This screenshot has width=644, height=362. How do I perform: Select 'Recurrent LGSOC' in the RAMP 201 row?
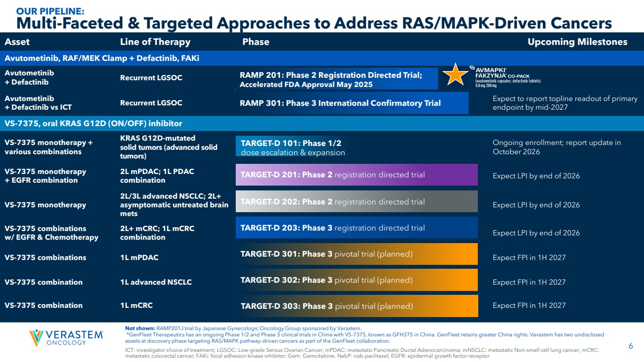click(x=151, y=78)
